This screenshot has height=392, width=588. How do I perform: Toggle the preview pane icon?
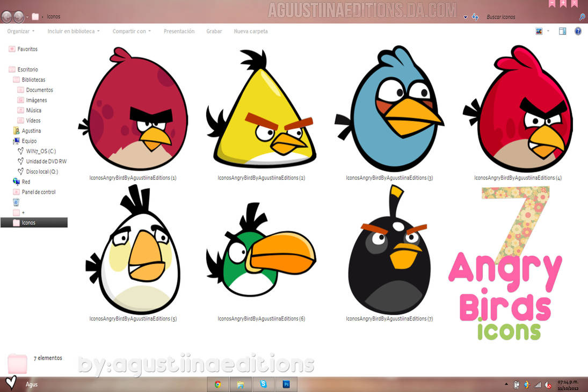click(562, 31)
